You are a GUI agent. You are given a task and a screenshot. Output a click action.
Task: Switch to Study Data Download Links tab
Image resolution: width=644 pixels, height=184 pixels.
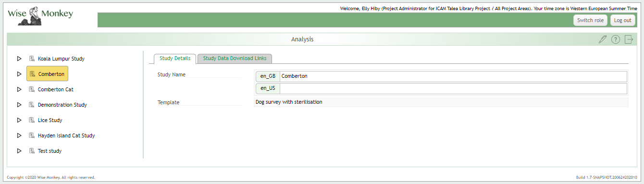click(235, 59)
